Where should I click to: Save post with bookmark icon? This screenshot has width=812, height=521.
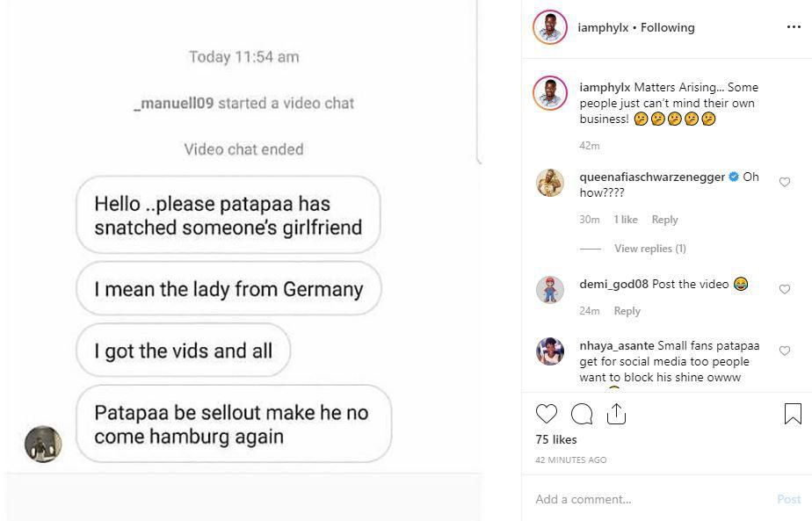click(x=792, y=414)
